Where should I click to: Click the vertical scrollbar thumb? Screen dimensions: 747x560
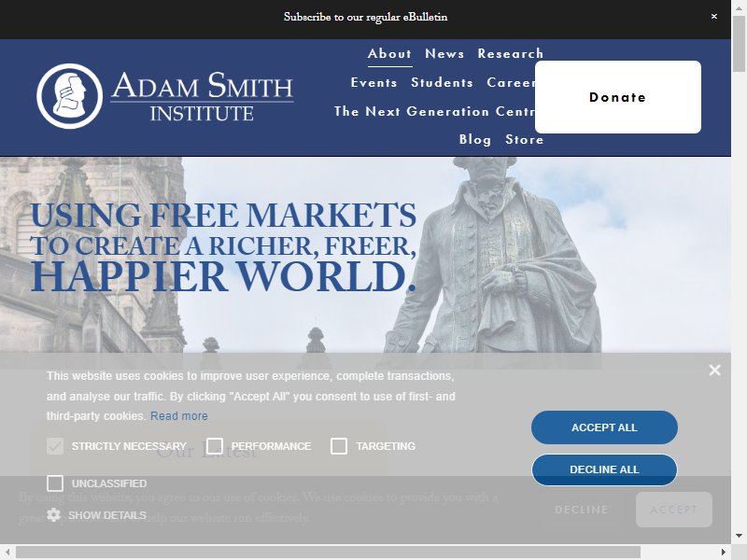(739, 44)
